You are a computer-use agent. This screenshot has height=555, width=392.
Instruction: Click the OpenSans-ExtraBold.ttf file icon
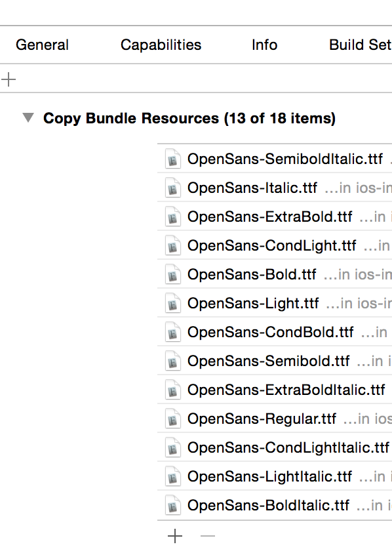[172, 216]
